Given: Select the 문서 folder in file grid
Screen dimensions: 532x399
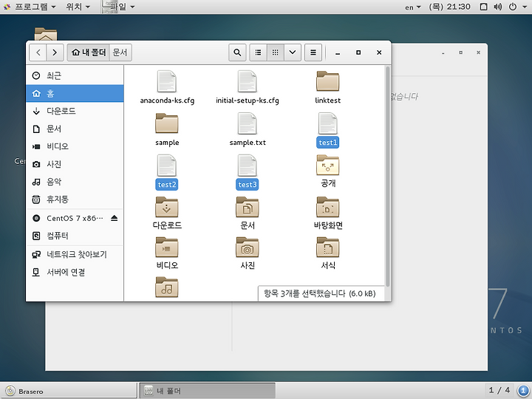Looking at the screenshot, I should point(248,208).
